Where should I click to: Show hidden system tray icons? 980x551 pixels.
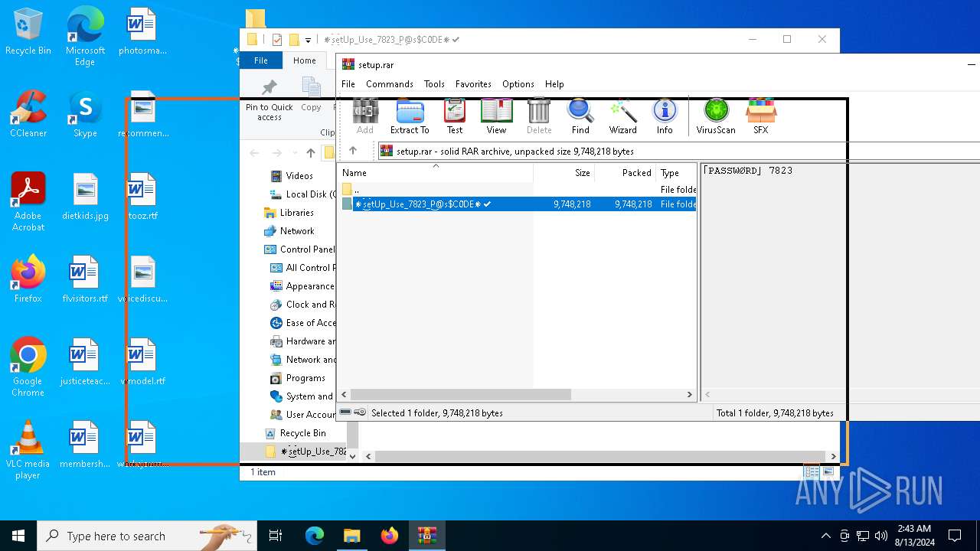(x=825, y=536)
